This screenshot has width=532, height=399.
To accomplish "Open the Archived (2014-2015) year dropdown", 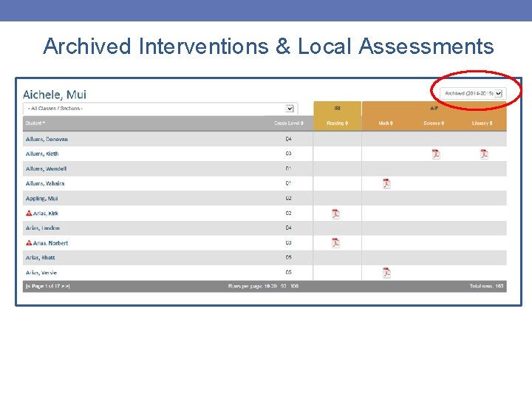I will point(474,93).
